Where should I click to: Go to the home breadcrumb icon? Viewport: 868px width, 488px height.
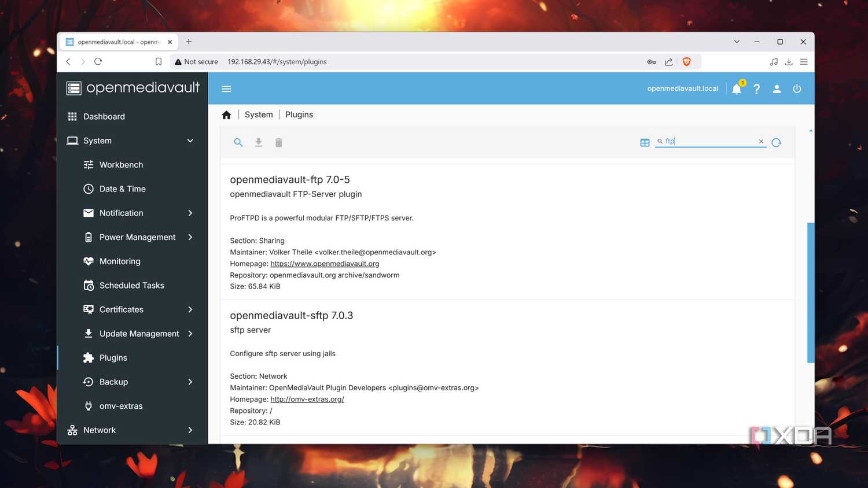[x=226, y=115]
